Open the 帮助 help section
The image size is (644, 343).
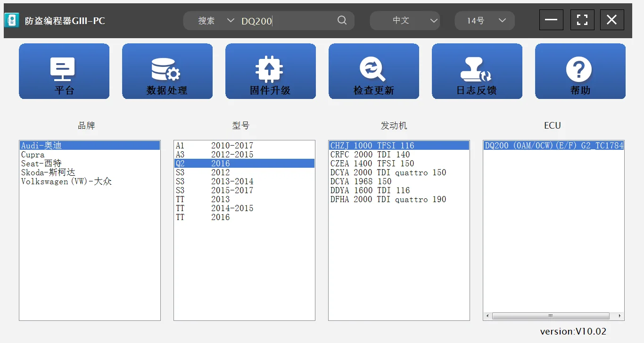pos(580,71)
